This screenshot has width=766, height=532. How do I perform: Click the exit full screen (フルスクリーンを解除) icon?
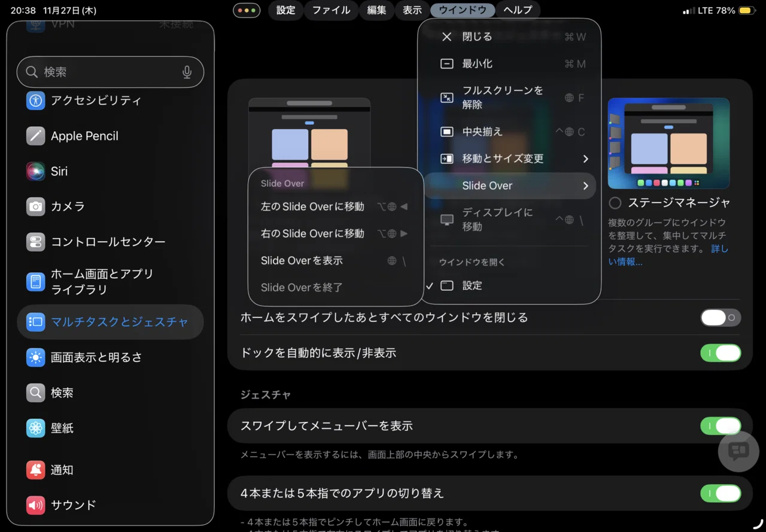coord(446,98)
